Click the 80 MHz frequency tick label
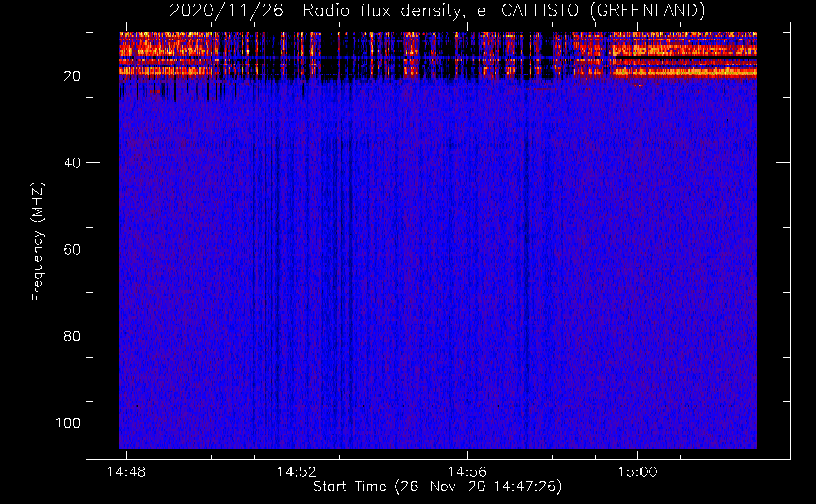 72,336
